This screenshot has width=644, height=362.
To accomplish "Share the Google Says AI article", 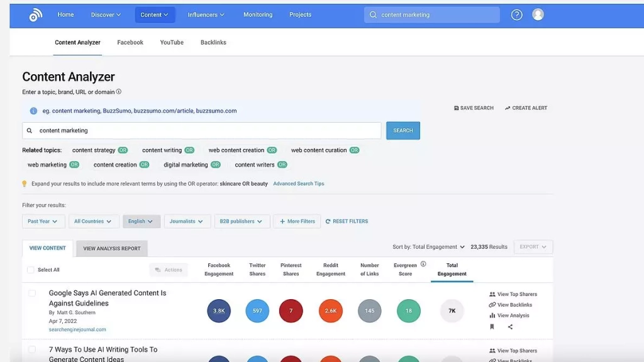I will 510,327.
